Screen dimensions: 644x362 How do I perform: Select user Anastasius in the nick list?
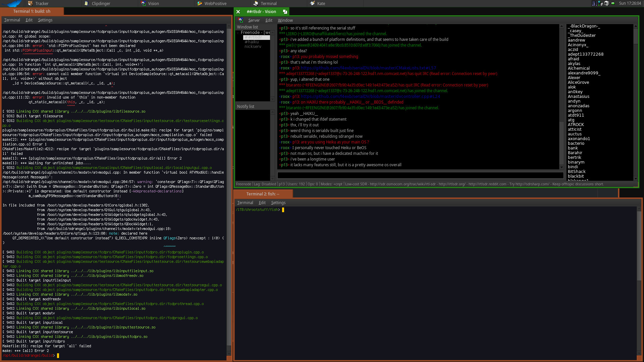(578, 97)
